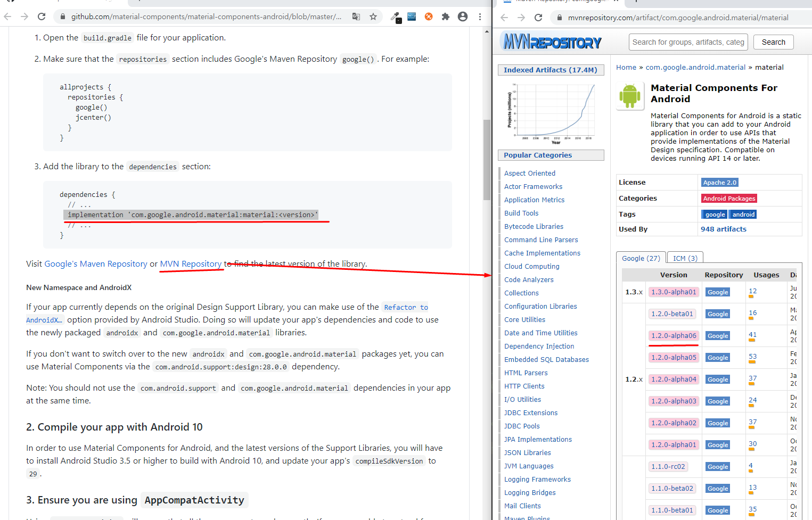Open Cache Implementations category
The width and height of the screenshot is (812, 520).
click(542, 253)
